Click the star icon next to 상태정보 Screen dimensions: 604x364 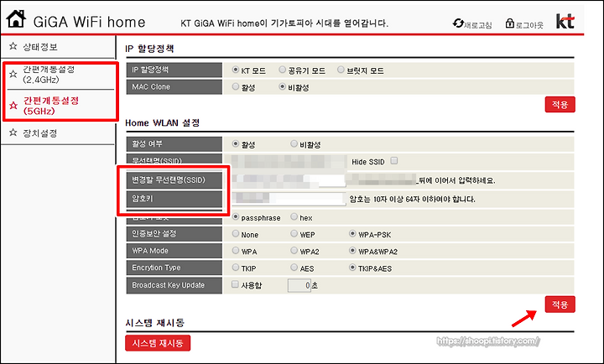(x=13, y=46)
